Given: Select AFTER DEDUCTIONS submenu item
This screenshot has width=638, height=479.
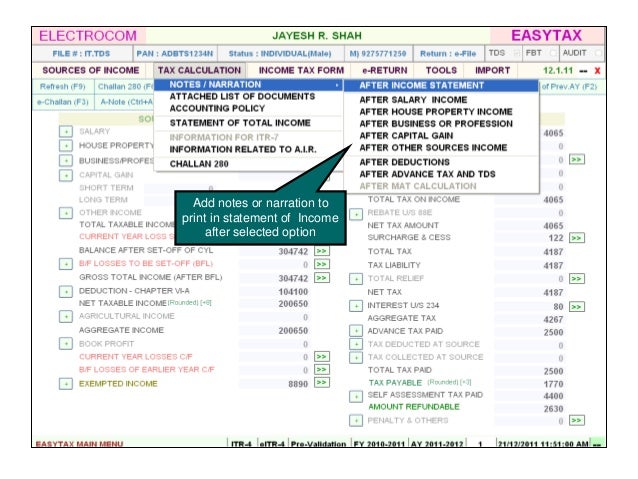Looking at the screenshot, I should click(x=441, y=162).
